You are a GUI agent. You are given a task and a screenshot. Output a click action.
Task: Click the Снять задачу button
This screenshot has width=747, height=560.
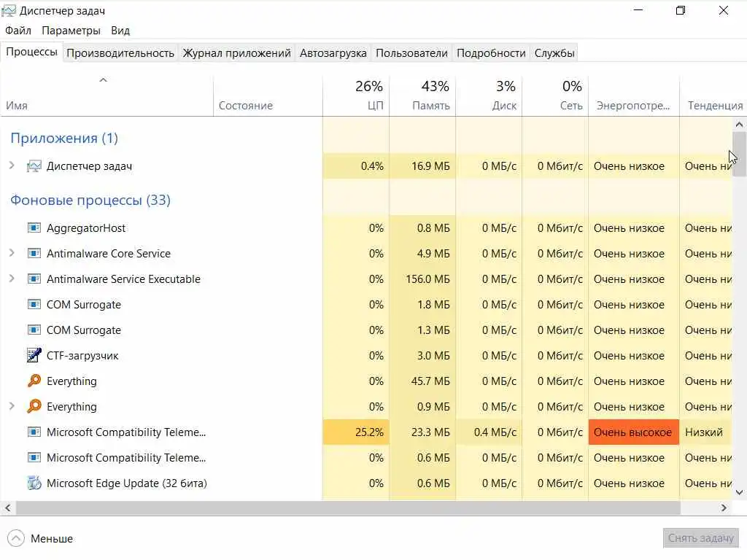tap(700, 538)
